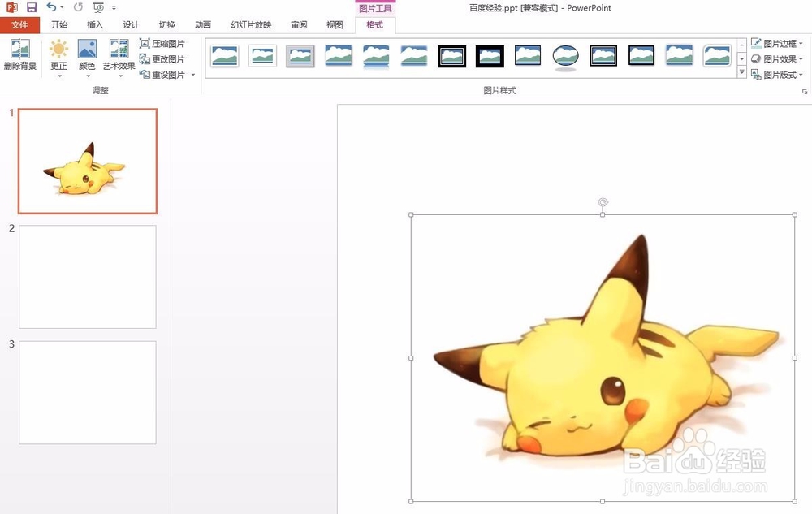Apply the second picture style with white frame
This screenshot has width=812, height=514.
pyautogui.click(x=262, y=56)
